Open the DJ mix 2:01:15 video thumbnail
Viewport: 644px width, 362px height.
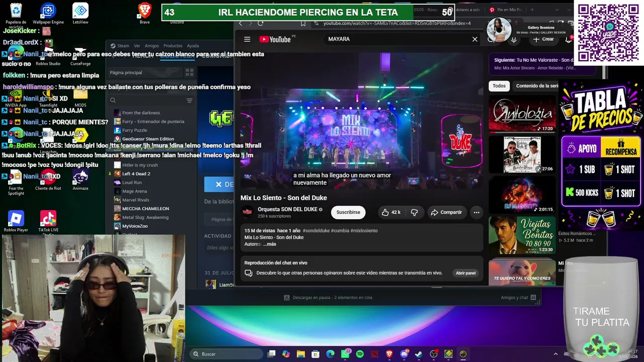[522, 195]
